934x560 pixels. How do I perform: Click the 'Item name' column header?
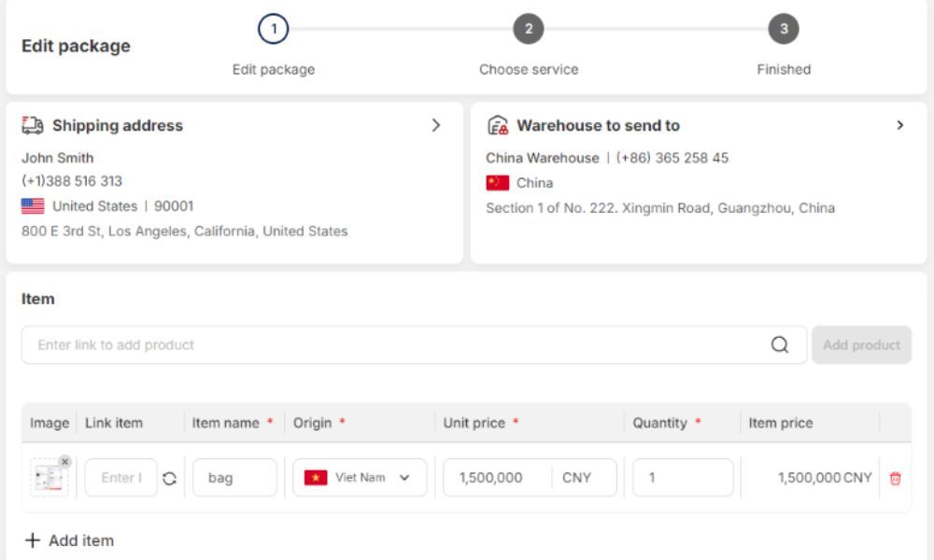(x=225, y=423)
